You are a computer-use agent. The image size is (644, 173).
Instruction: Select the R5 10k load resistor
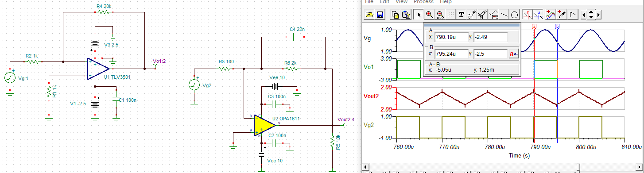click(332, 142)
